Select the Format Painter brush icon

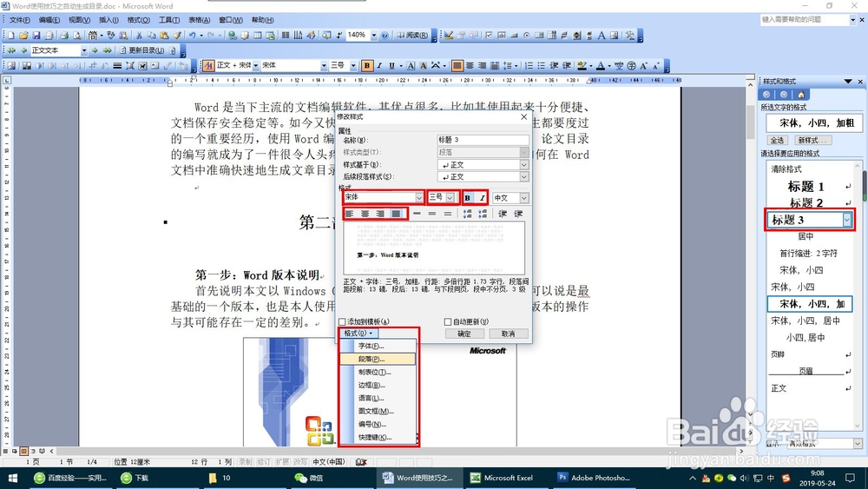coord(177,36)
